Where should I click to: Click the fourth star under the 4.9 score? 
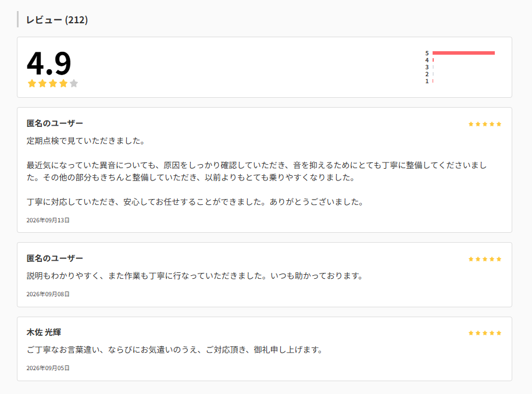point(63,83)
